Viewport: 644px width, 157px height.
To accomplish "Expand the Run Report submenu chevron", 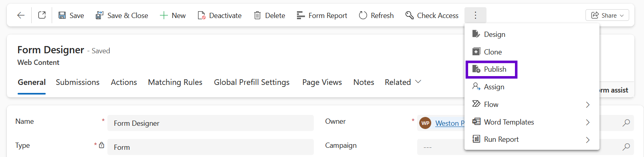I will (588, 140).
